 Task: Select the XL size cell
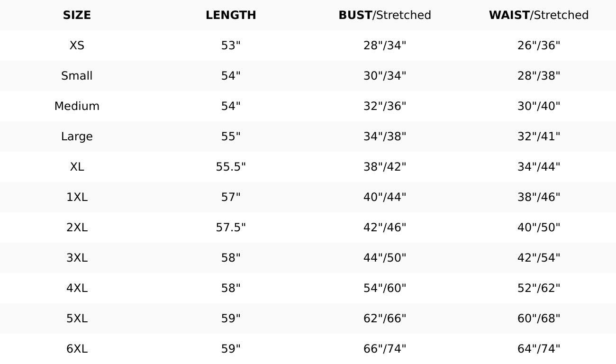coord(77,167)
